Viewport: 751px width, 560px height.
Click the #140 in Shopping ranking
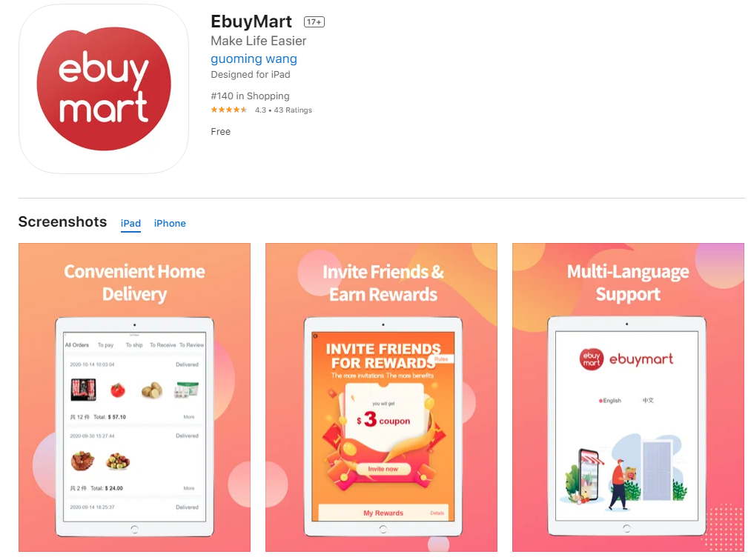[250, 96]
